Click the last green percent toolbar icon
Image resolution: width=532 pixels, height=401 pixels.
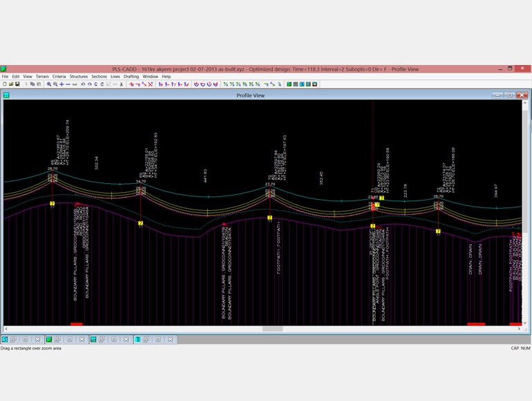tap(258, 84)
